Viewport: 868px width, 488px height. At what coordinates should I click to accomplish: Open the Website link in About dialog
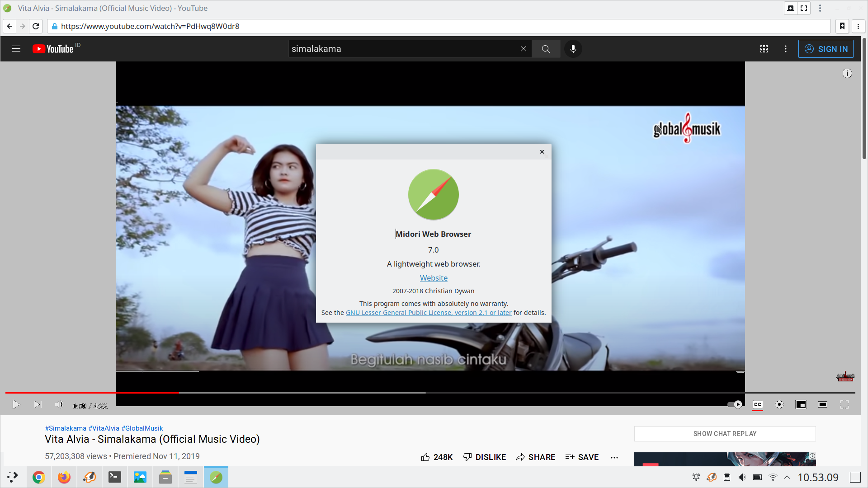(x=433, y=278)
